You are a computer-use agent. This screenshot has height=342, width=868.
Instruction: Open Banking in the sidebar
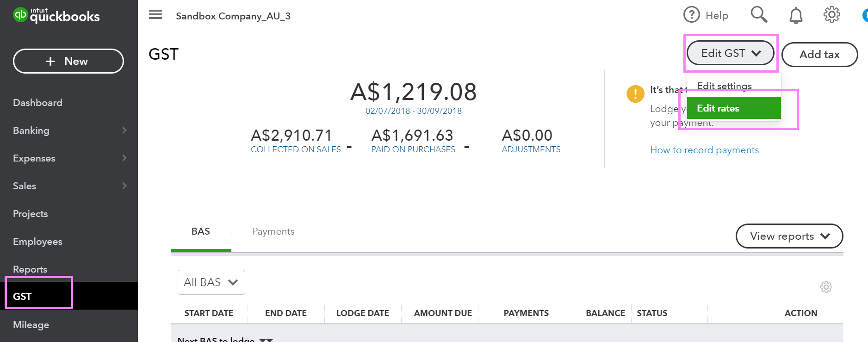(x=31, y=131)
